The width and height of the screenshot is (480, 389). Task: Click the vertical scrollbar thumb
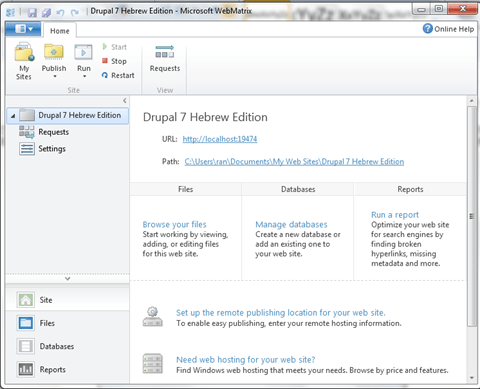click(472, 216)
